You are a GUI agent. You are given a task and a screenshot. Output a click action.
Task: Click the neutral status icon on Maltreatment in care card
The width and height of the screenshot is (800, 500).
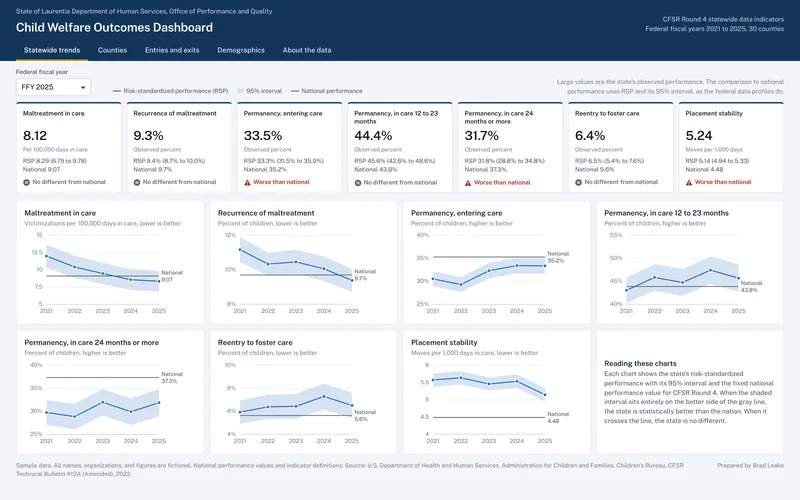[27, 182]
